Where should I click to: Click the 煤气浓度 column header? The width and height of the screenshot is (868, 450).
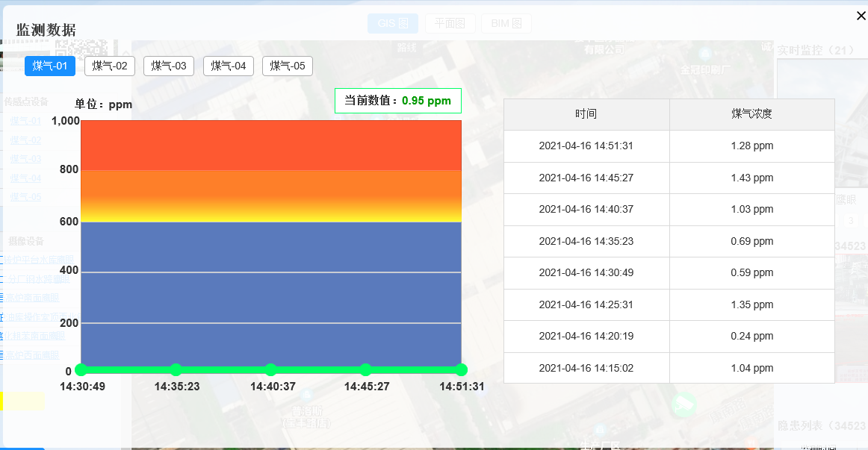[x=751, y=114]
